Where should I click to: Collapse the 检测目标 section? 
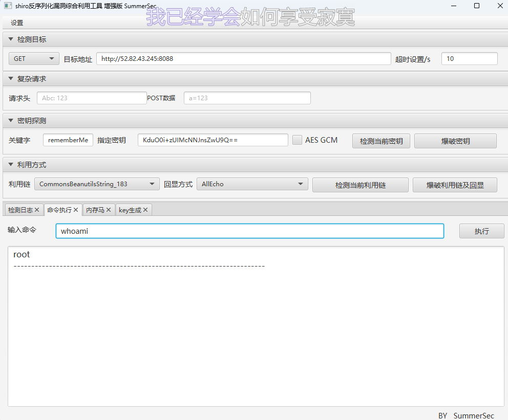pos(11,39)
